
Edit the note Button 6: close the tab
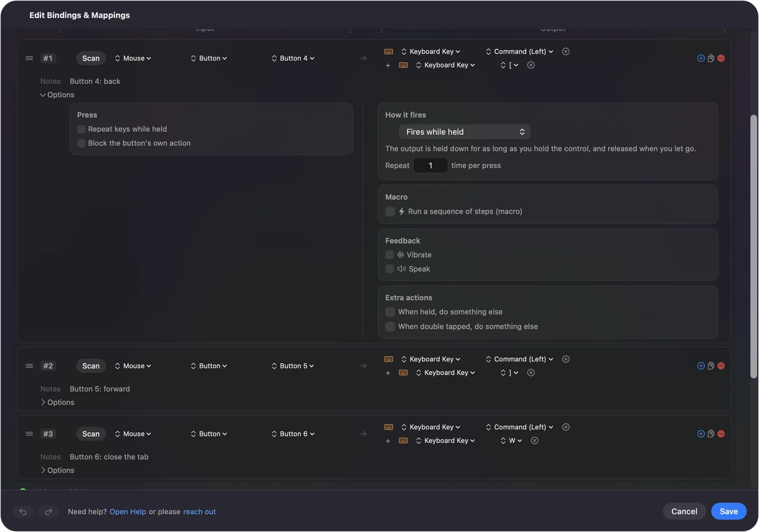tap(109, 457)
